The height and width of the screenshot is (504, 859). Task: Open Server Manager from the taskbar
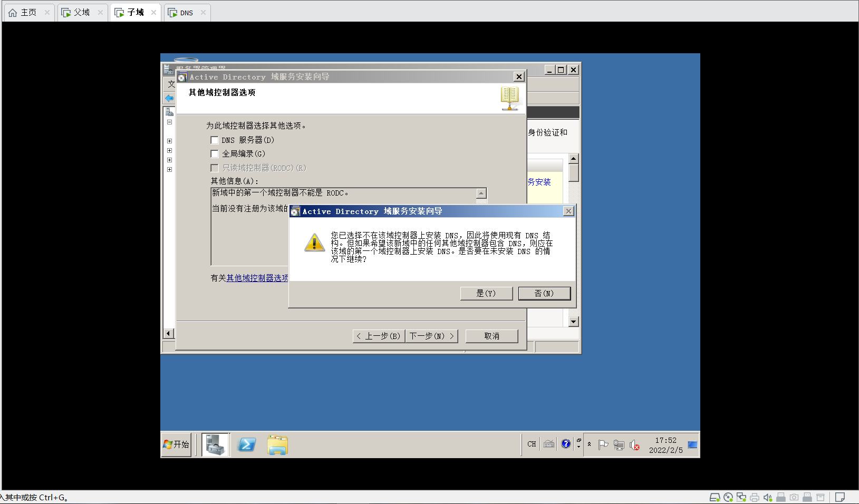pyautogui.click(x=215, y=444)
